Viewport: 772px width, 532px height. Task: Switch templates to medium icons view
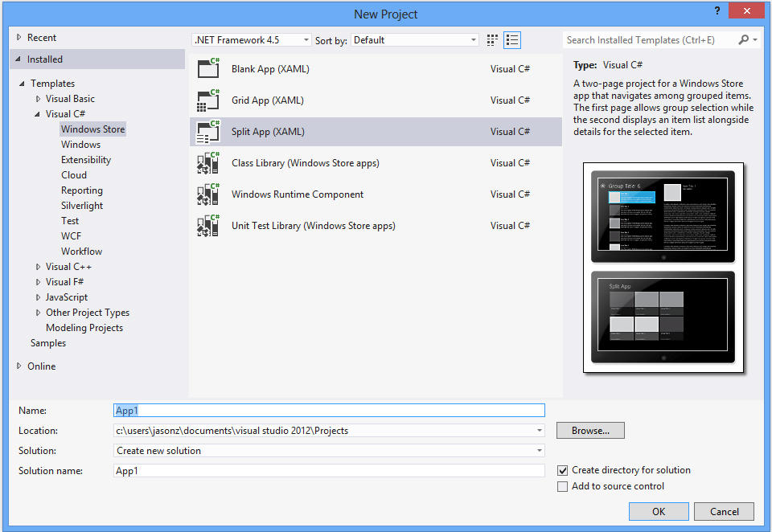pos(492,39)
